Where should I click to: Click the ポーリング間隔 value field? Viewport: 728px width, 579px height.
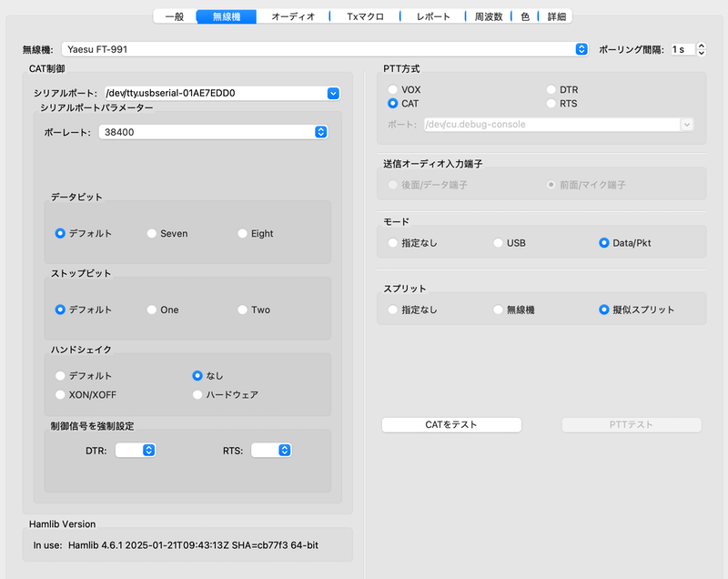click(x=682, y=49)
